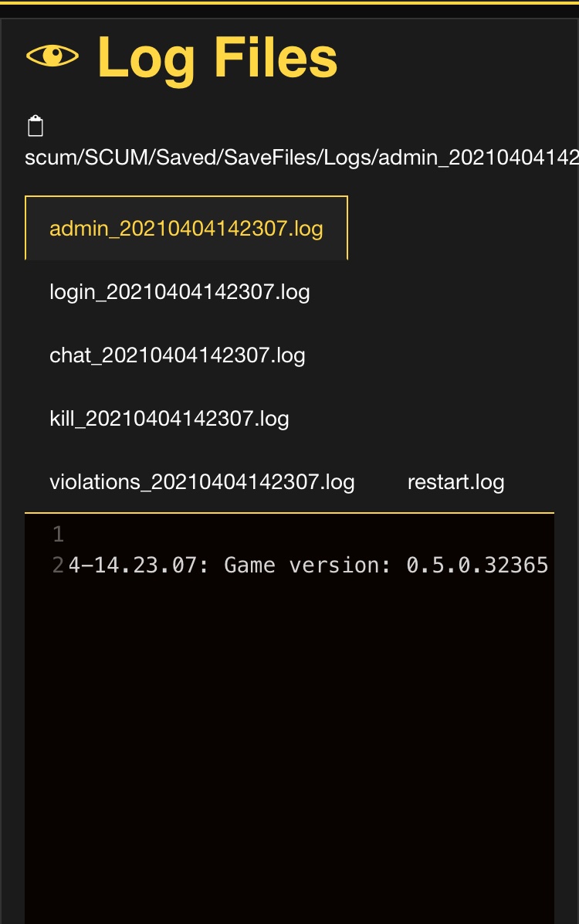
Task: Show the restart.log file
Action: [456, 482]
